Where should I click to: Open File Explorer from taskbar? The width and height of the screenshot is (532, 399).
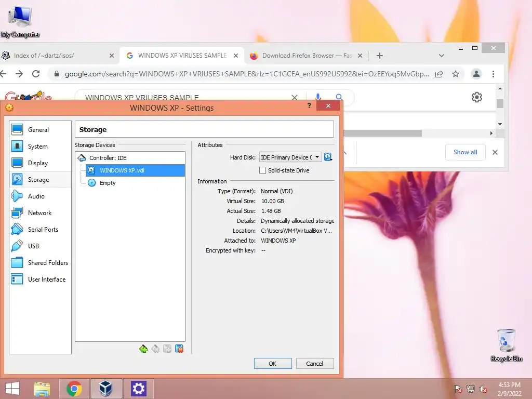tap(42, 389)
